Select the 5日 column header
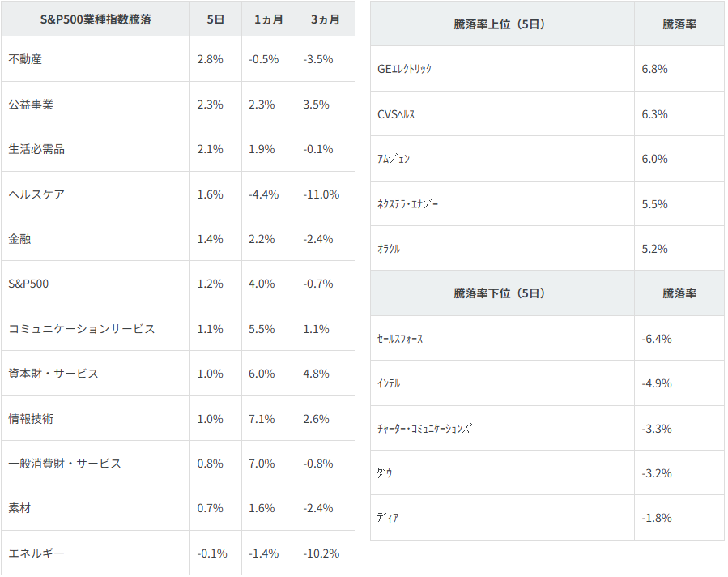This screenshot has height=577, width=728. tap(215, 19)
